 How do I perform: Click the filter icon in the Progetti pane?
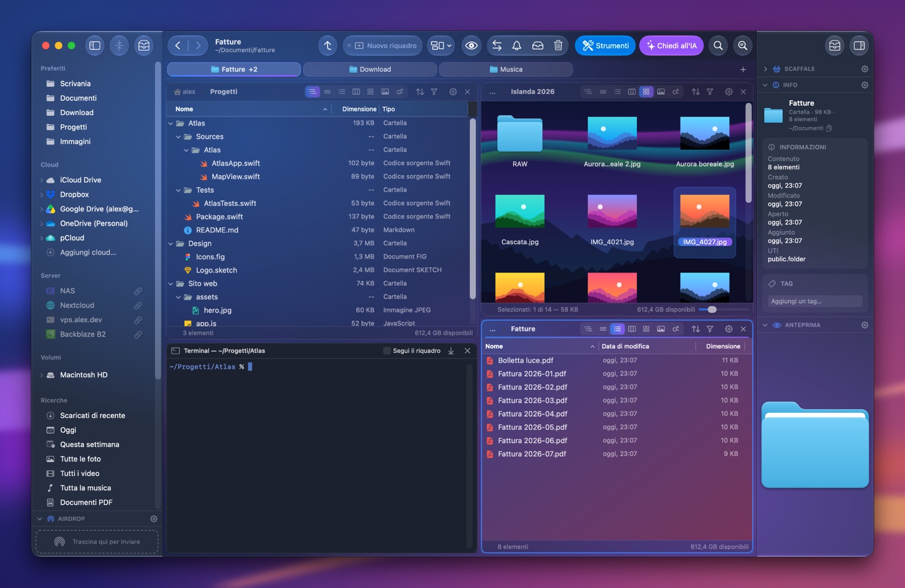[x=434, y=92]
